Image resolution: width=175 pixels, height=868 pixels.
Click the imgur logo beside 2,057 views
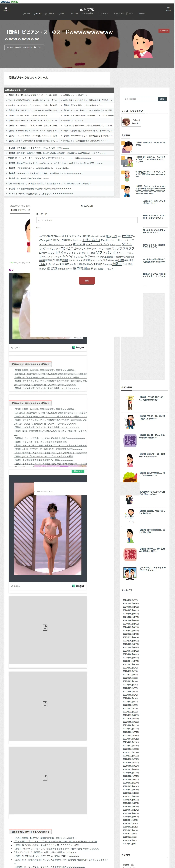point(78,347)
